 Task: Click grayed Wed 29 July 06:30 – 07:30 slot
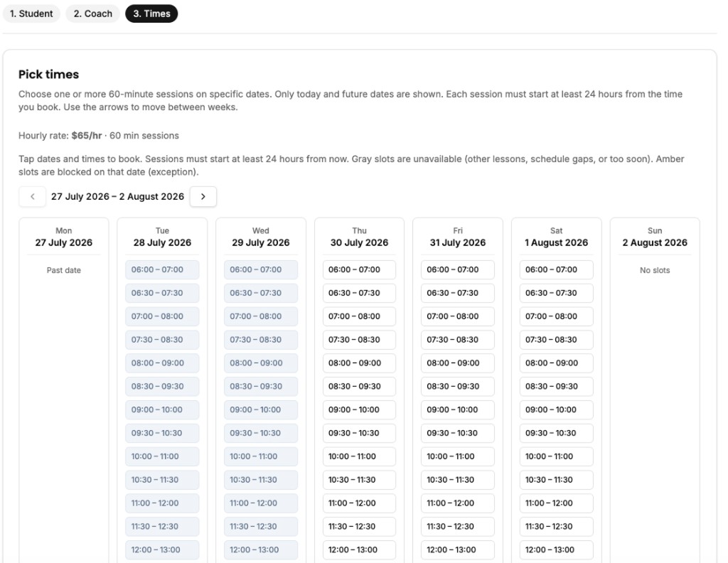click(x=261, y=293)
